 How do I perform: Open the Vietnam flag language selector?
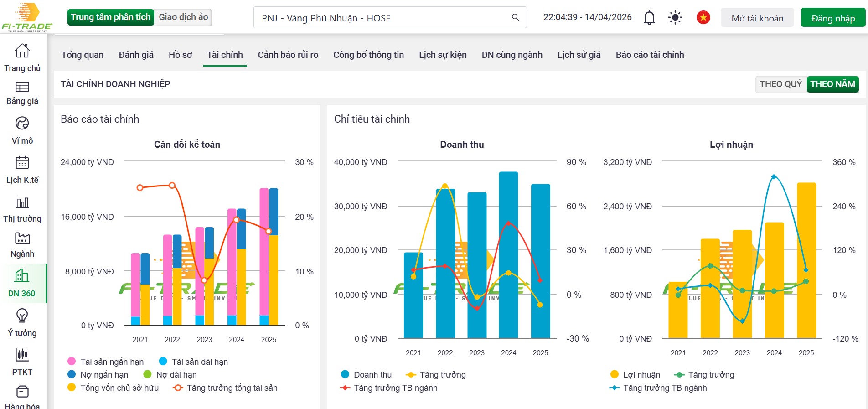point(703,18)
